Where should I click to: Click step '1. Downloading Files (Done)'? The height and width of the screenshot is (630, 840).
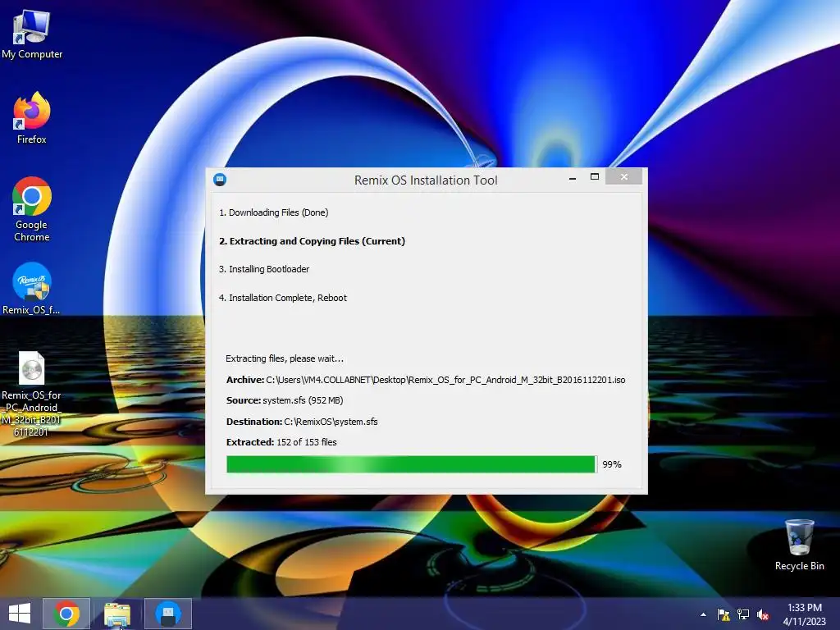(273, 212)
